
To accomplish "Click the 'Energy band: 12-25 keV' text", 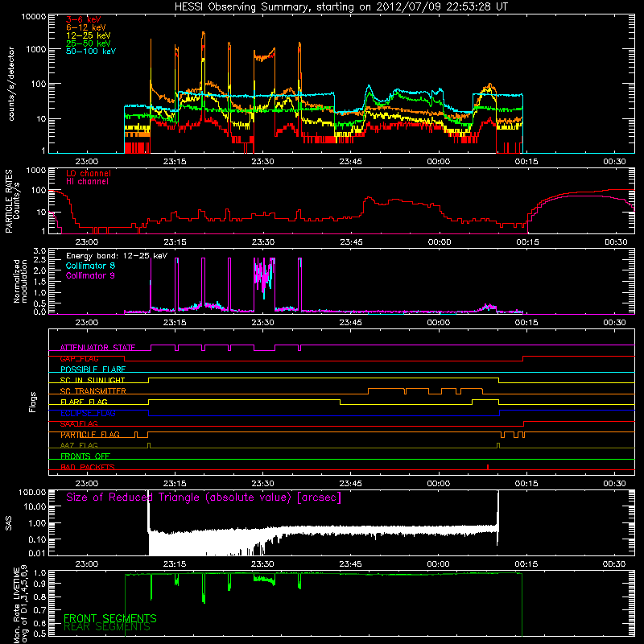I will (117, 256).
